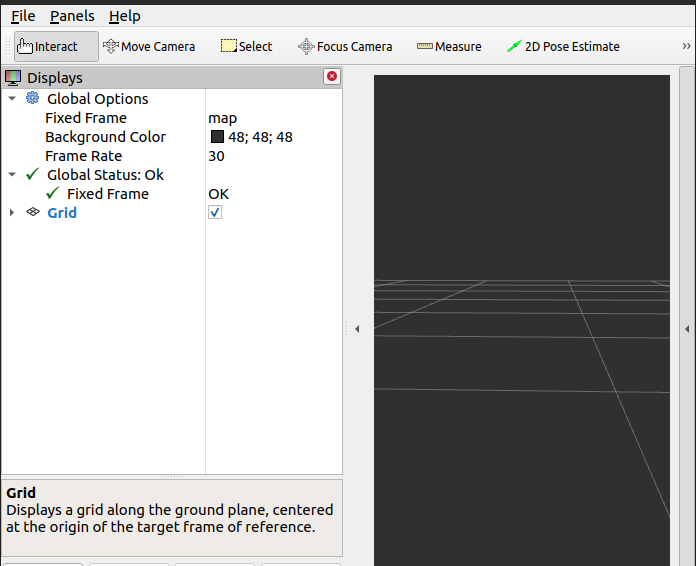
Task: Show more toolbar items via overflow arrows
Action: point(686,46)
